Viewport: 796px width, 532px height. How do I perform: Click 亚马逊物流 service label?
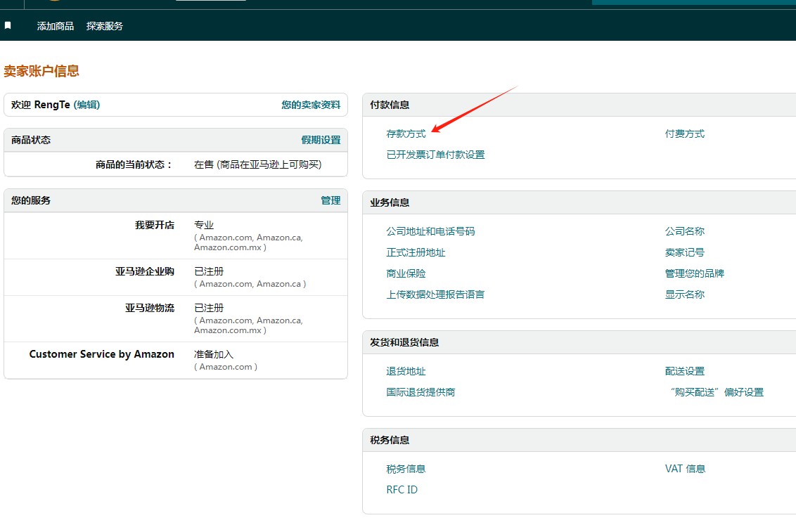click(150, 309)
